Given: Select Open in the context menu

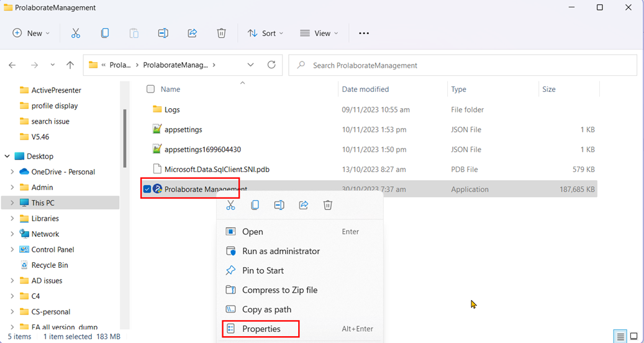Looking at the screenshot, I should [299, 232].
